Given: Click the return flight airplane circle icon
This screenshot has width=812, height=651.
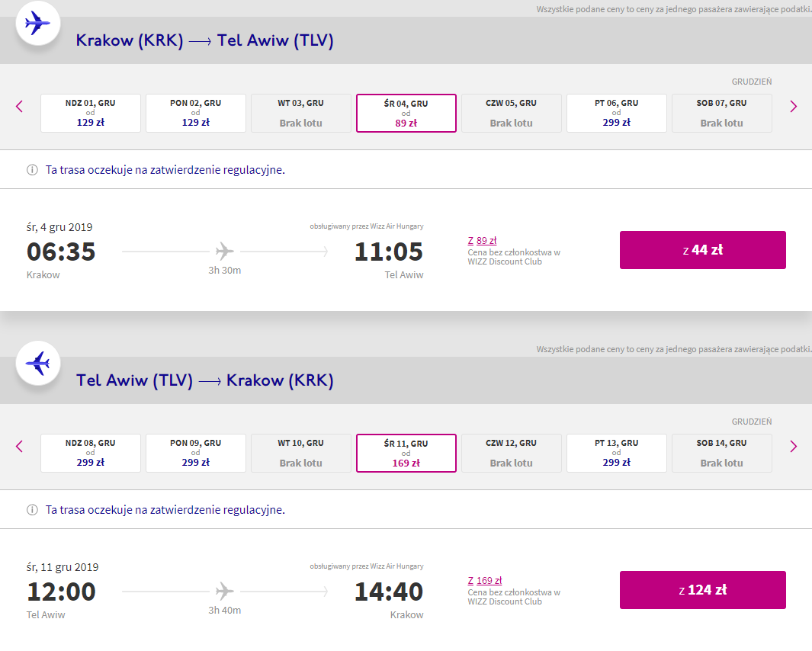Looking at the screenshot, I should pos(37,363).
